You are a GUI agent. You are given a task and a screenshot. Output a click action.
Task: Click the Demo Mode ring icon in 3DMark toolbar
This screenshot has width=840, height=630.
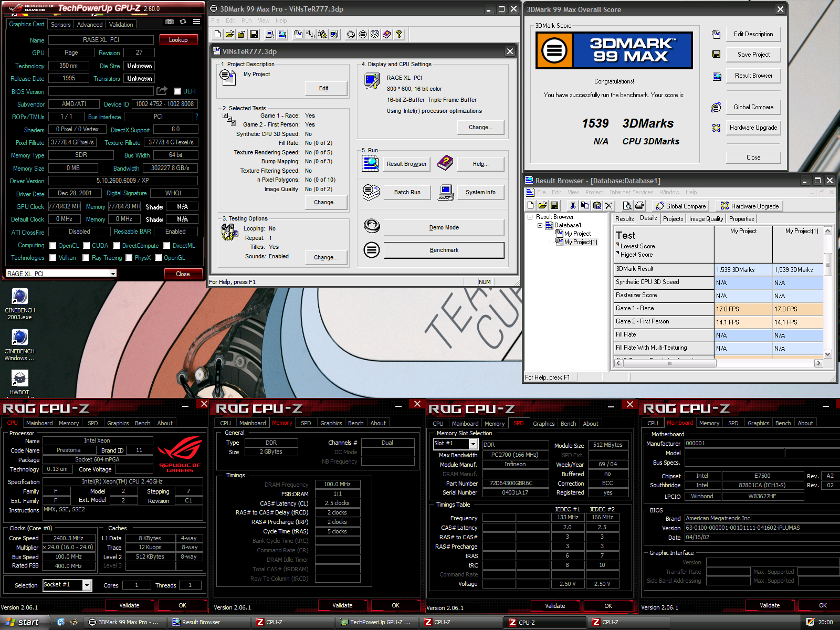click(x=351, y=34)
